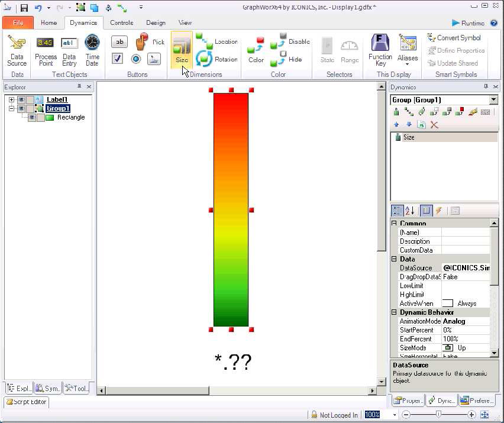Screen dimensions: 504x423
Task: Toggle the lock box next to Group1
Action: pos(30,109)
